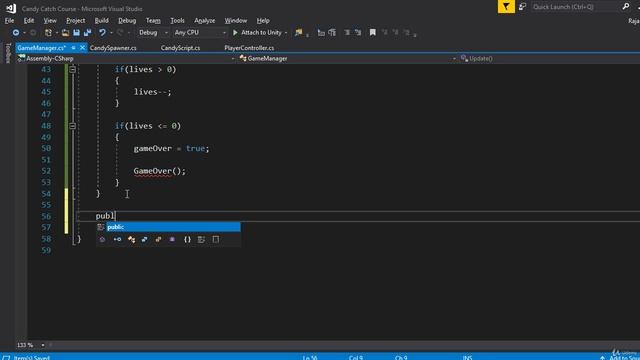This screenshot has height=360, width=640.
Task: Comment out selected lines with the toolbar icon
Action: pyautogui.click(x=347, y=33)
